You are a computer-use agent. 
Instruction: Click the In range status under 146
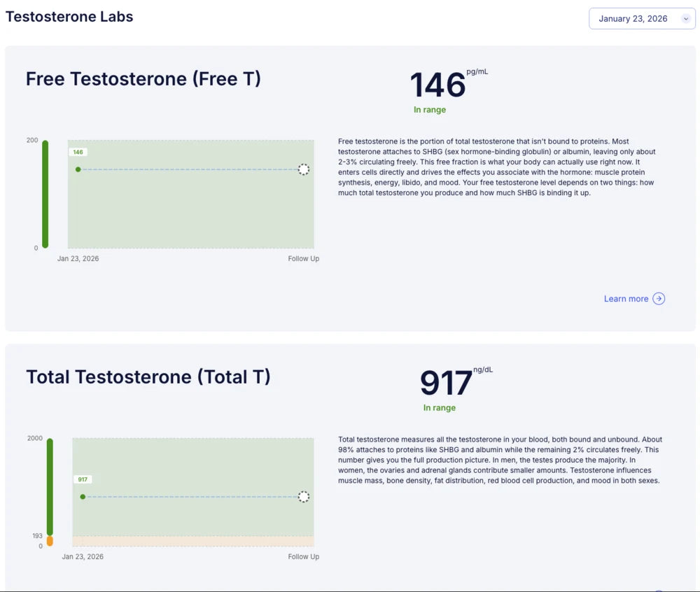click(x=430, y=110)
